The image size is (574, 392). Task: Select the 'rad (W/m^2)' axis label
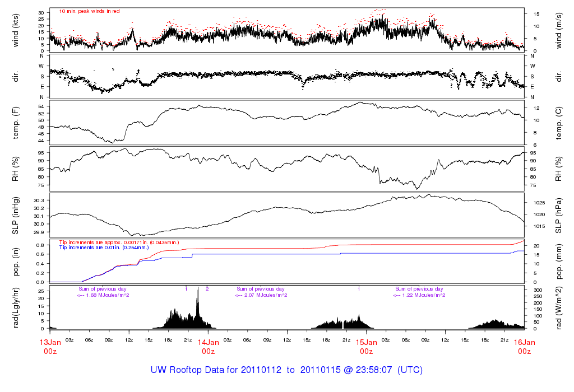558,308
